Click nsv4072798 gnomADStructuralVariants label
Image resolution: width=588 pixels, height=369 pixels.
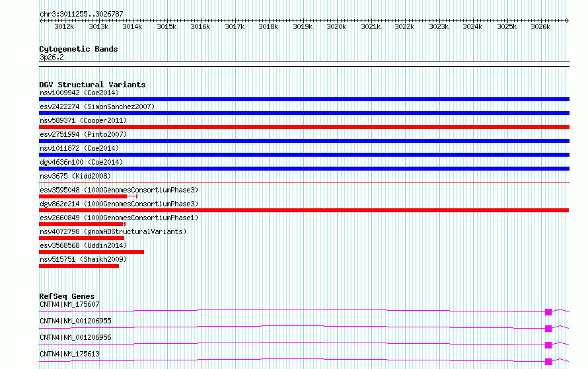tap(113, 231)
